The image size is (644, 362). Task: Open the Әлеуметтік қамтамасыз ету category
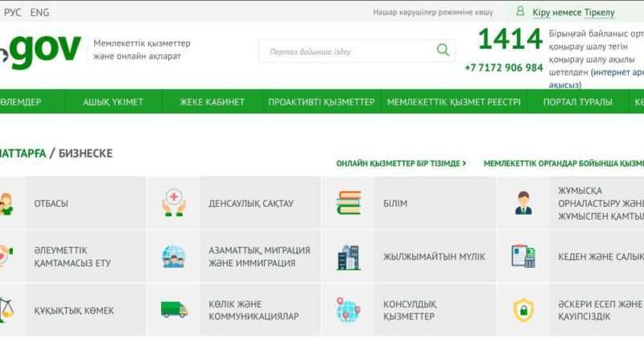coord(73,257)
